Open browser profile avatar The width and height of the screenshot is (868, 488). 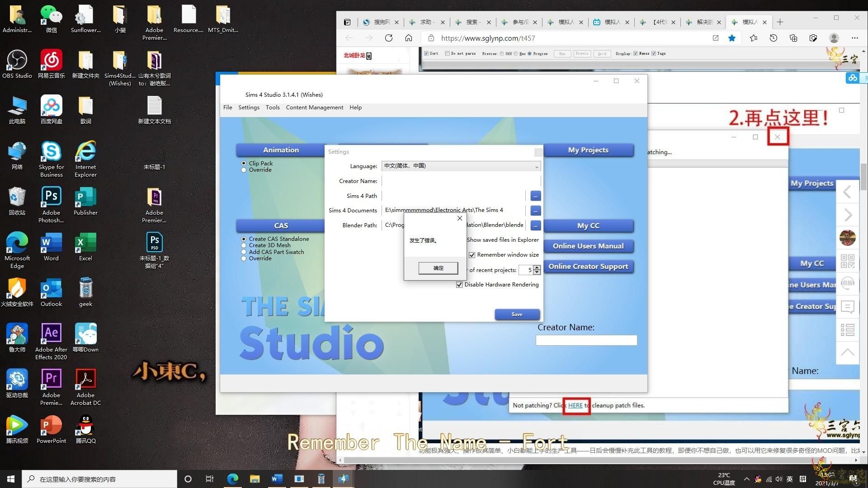click(x=834, y=38)
